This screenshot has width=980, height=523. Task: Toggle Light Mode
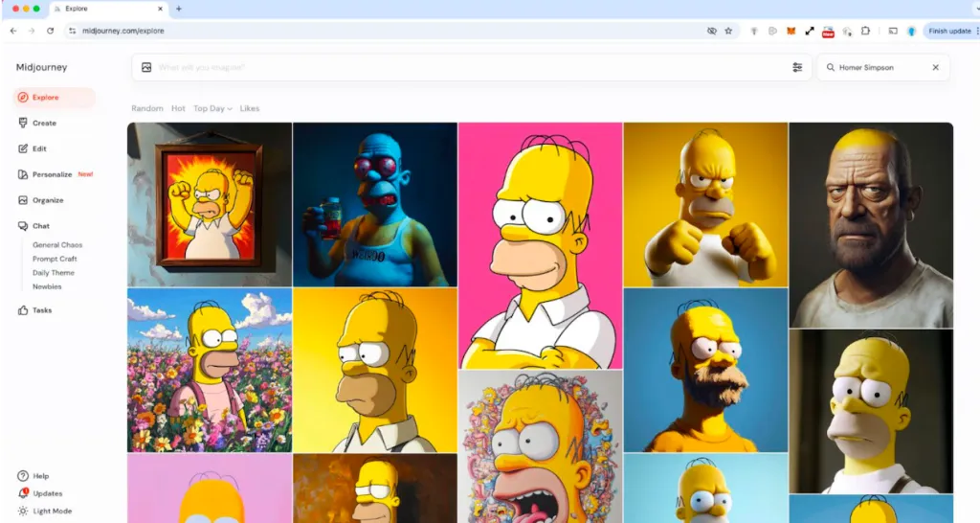51,512
